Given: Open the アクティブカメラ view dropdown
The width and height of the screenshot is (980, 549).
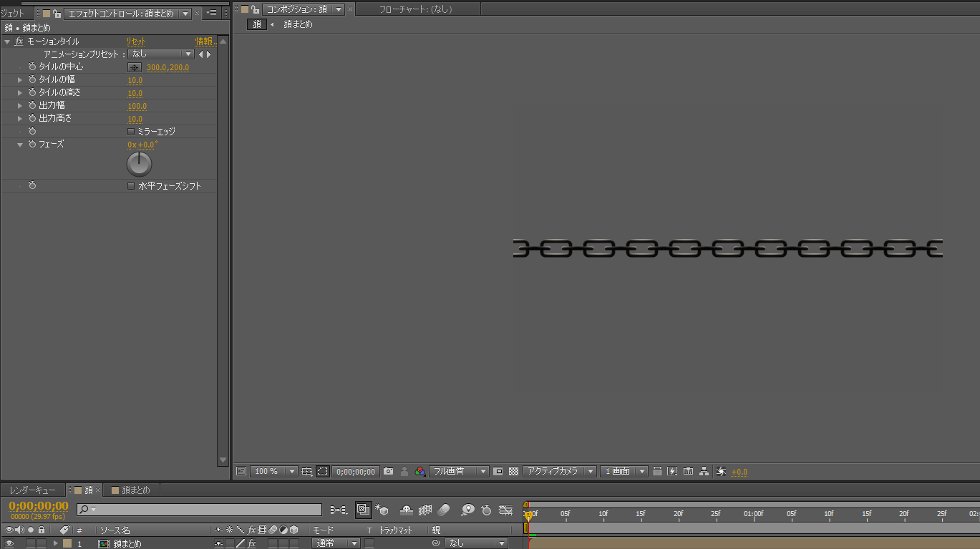Looking at the screenshot, I should click(560, 471).
